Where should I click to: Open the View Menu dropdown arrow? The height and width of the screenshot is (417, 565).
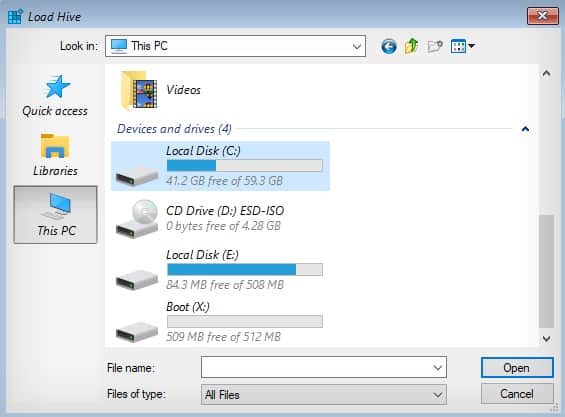(471, 46)
